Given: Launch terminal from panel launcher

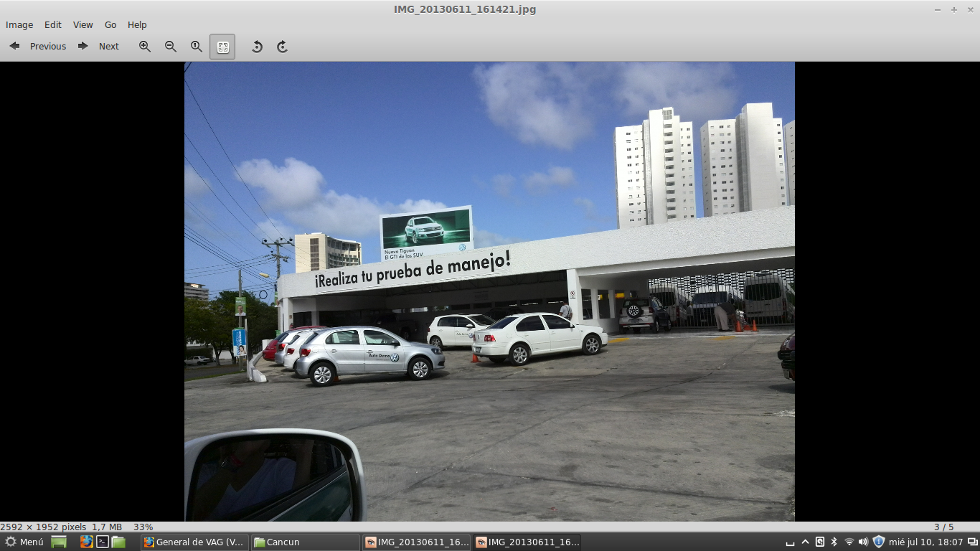Looking at the screenshot, I should 103,542.
